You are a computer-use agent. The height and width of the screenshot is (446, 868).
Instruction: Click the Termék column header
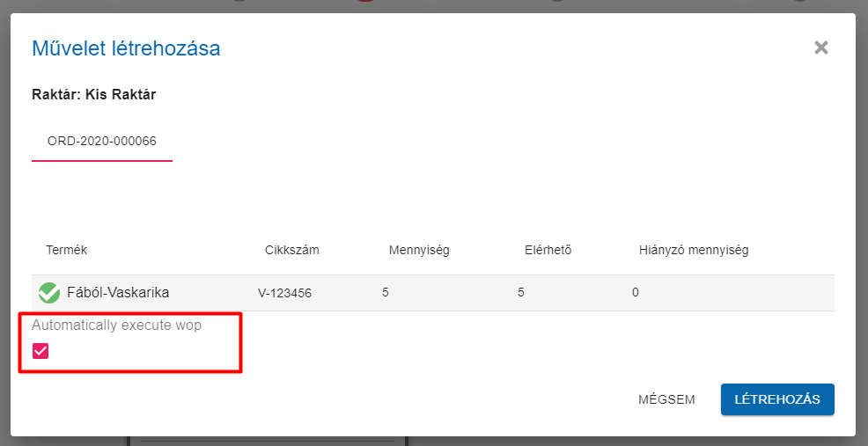pyautogui.click(x=66, y=250)
